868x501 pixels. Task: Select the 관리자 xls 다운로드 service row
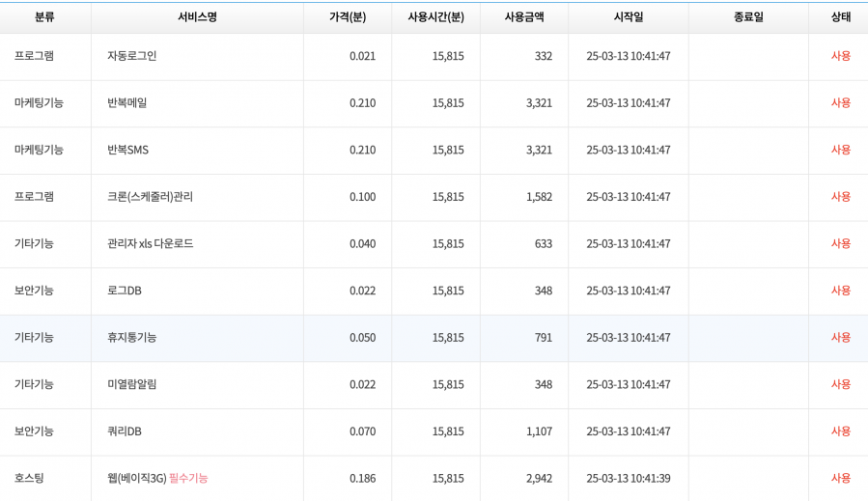150,243
